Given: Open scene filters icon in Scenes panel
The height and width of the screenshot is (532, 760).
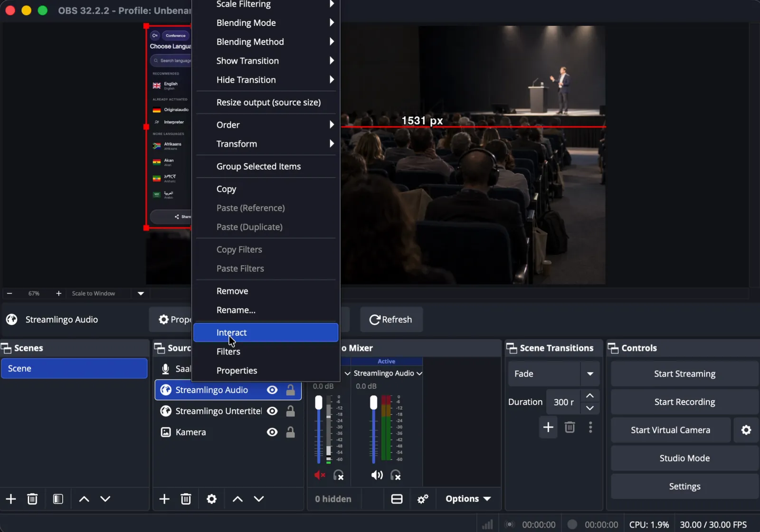Looking at the screenshot, I should pos(58,499).
